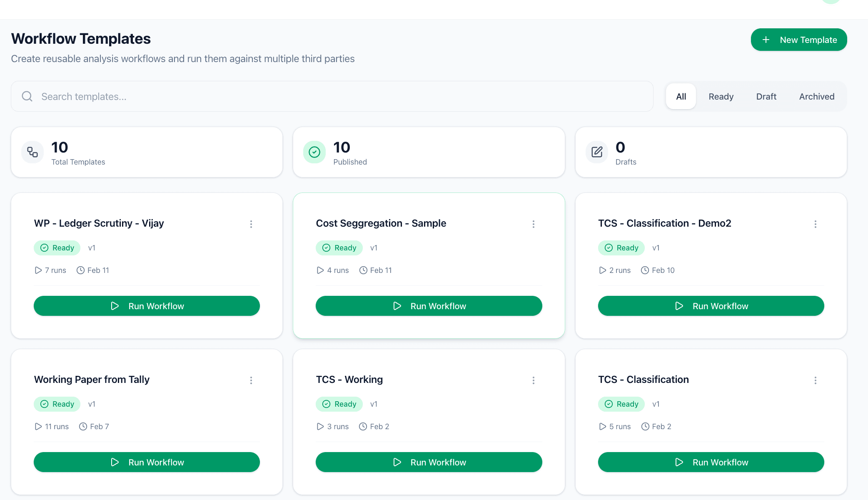Viewport: 868px width, 500px height.
Task: Open options menu for Cost Seggregation - Sample
Action: [x=534, y=224]
